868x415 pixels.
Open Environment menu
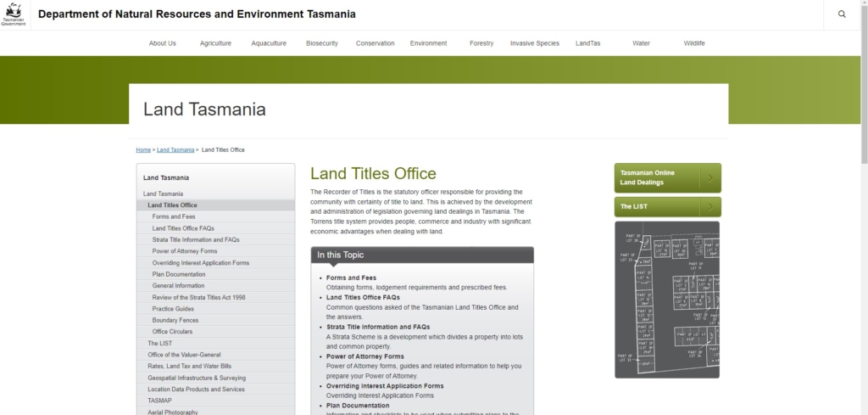click(428, 43)
